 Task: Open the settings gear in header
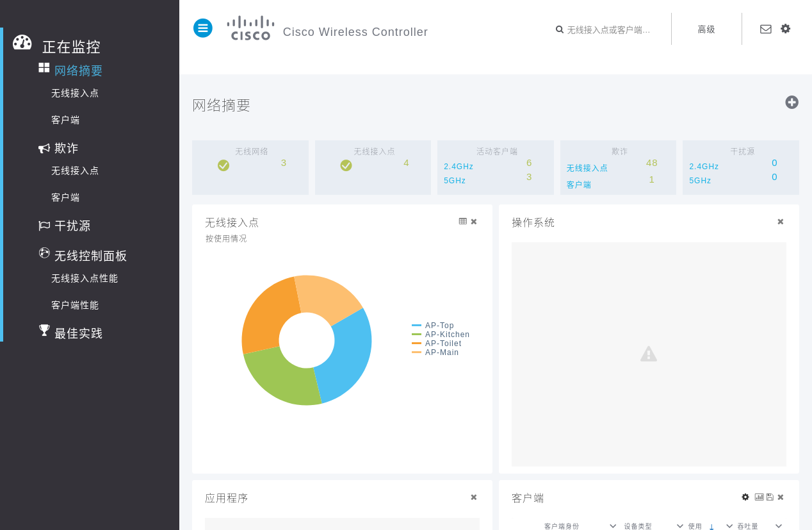pos(785,29)
